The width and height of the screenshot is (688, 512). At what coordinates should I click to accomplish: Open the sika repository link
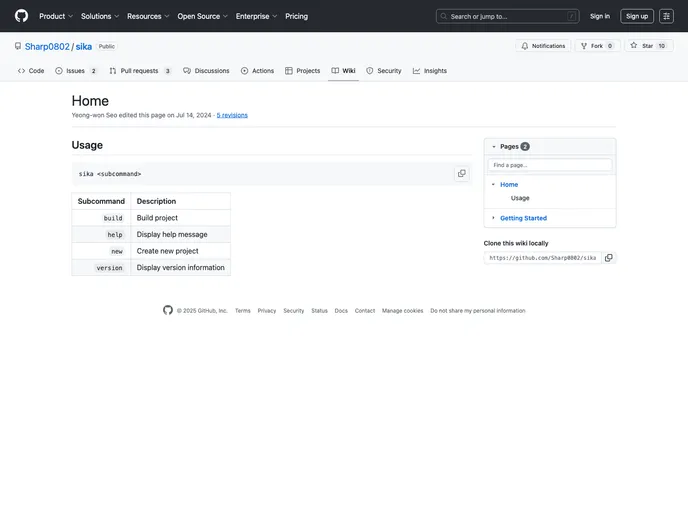tap(83, 47)
